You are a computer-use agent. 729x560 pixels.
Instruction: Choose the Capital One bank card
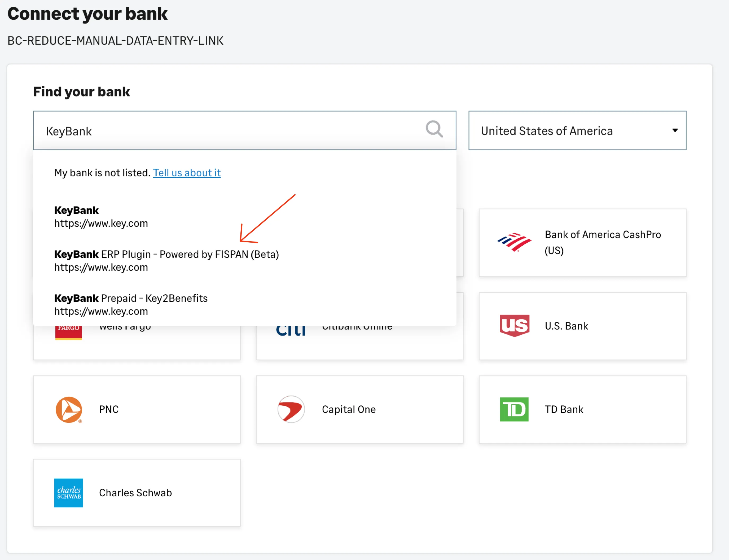(359, 410)
